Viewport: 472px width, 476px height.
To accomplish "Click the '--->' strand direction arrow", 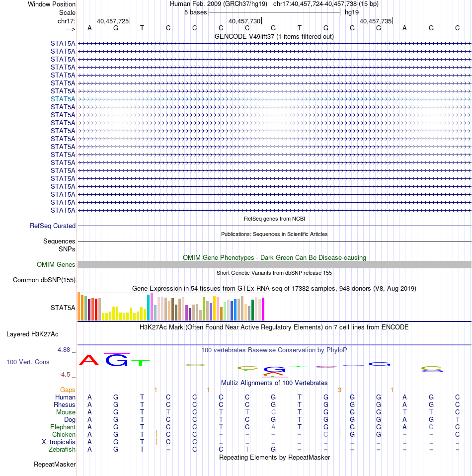I will tap(70, 29).
